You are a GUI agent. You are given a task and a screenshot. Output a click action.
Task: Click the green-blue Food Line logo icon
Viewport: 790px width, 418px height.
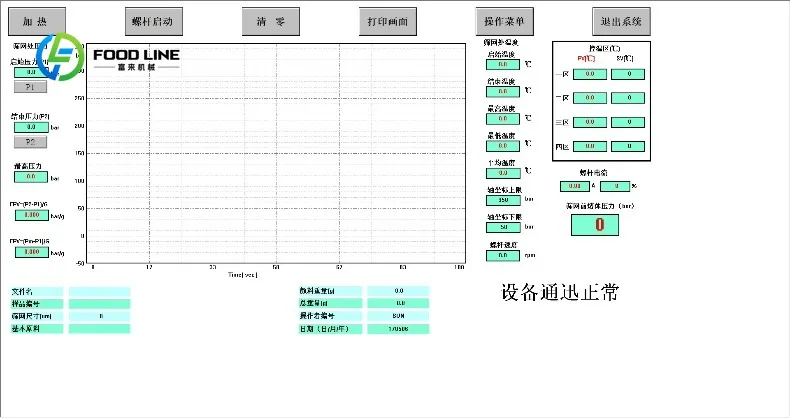point(60,56)
